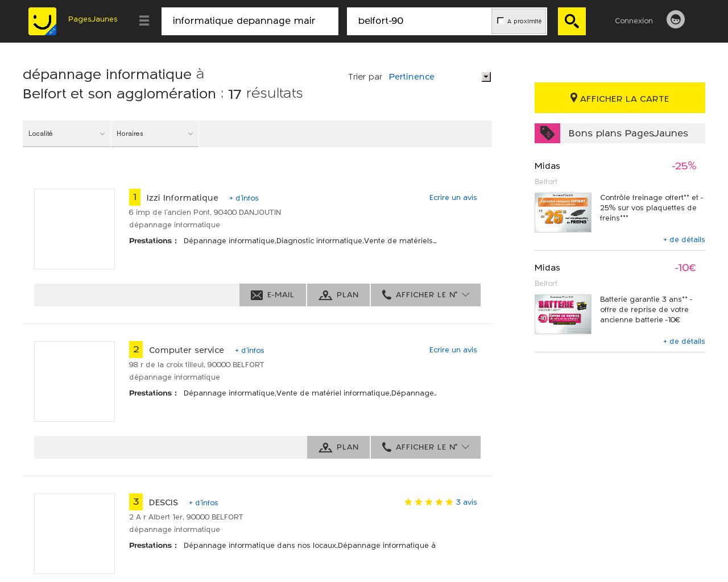Open + d'infos for Computer service
The image size is (728, 582).
pyautogui.click(x=250, y=351)
